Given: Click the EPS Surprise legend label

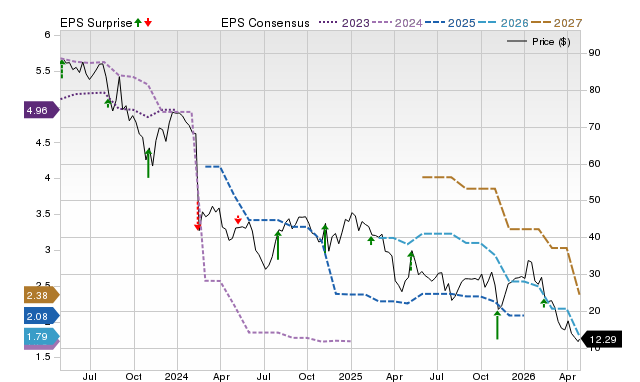Looking at the screenshot, I should [96, 23].
